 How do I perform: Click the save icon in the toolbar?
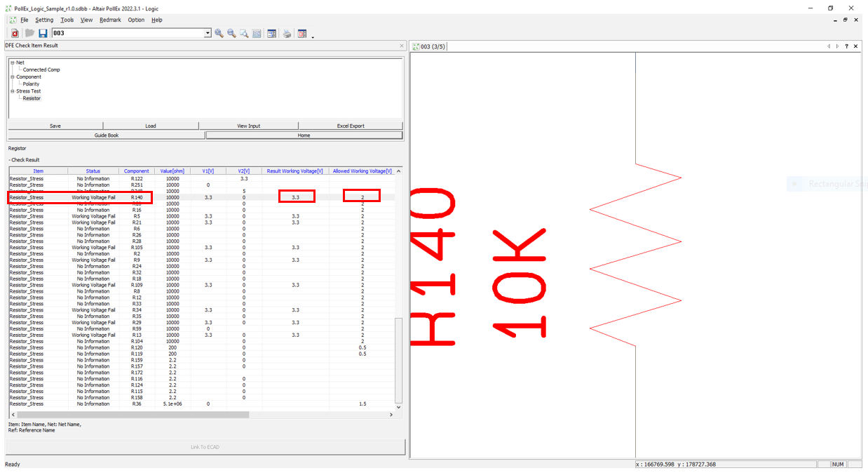[42, 33]
